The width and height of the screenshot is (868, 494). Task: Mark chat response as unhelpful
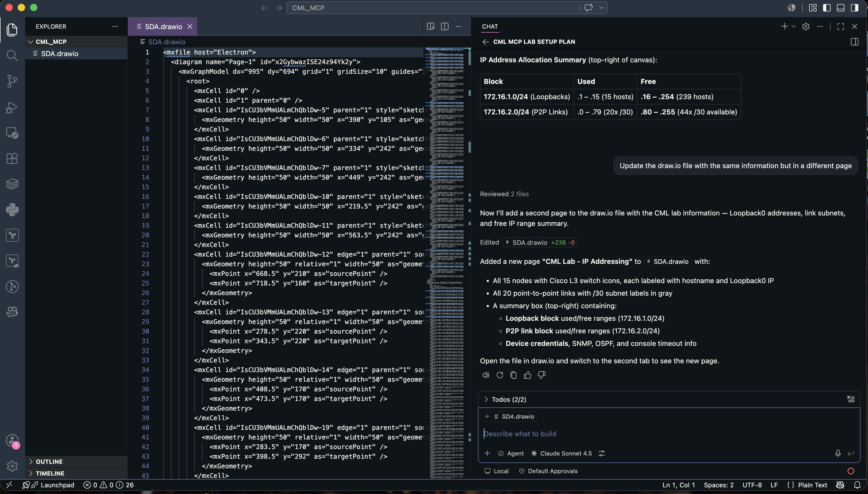pyautogui.click(x=541, y=375)
